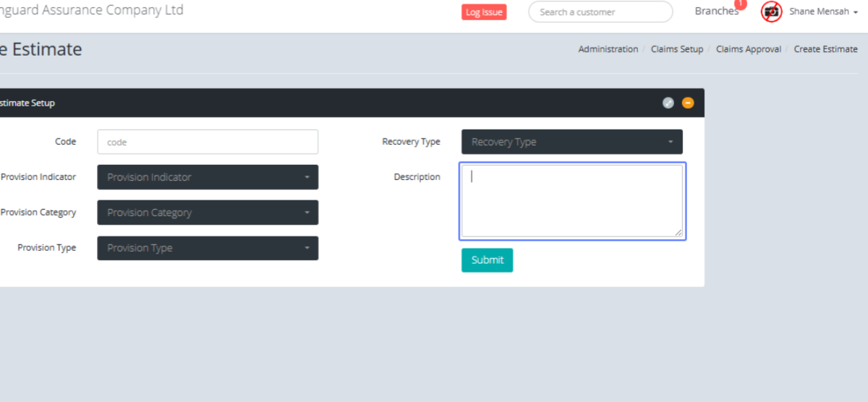
Task: Collapse the Estimate Setup panel with orange minus icon
Action: [688, 103]
